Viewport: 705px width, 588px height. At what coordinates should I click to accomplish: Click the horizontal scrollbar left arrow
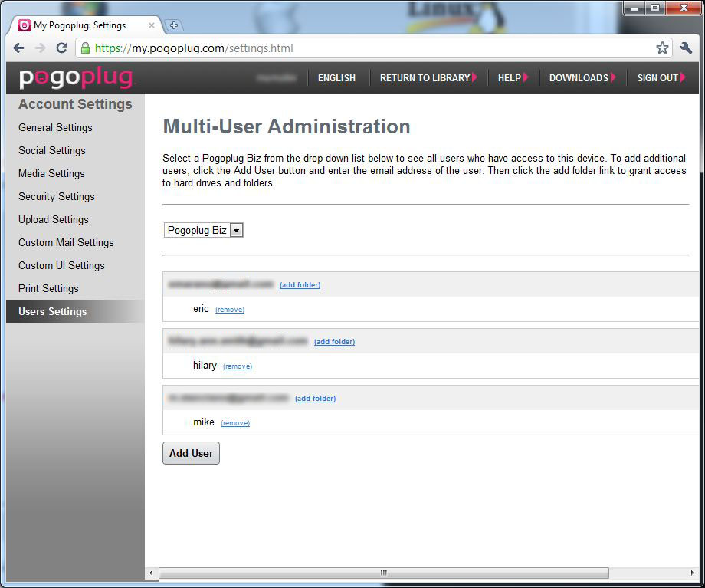pyautogui.click(x=151, y=573)
